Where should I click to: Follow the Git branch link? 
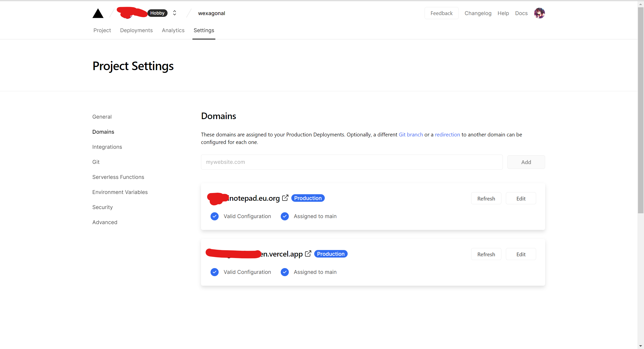click(x=411, y=135)
